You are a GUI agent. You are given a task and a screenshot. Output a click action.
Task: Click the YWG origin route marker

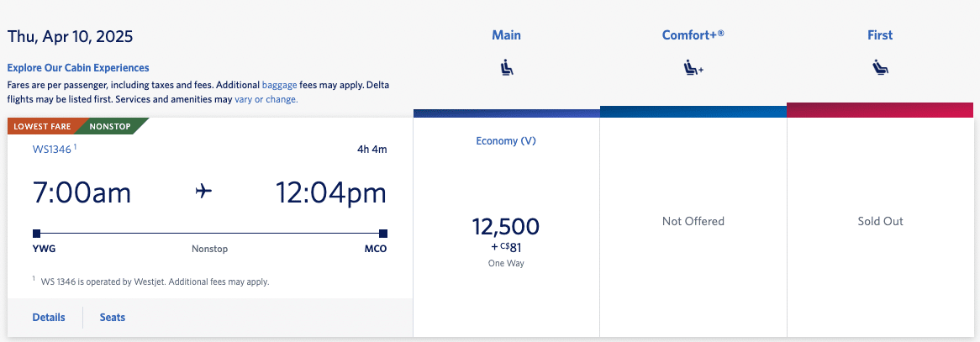pos(36,234)
